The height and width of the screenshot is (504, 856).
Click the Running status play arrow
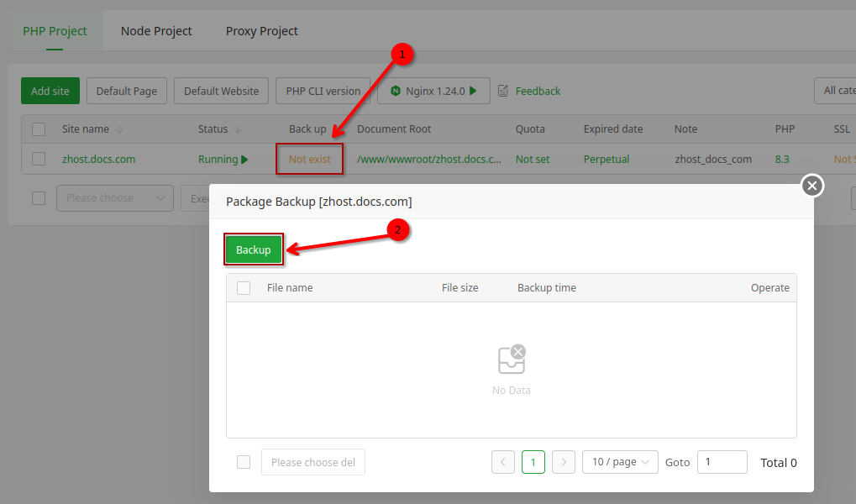pyautogui.click(x=244, y=159)
